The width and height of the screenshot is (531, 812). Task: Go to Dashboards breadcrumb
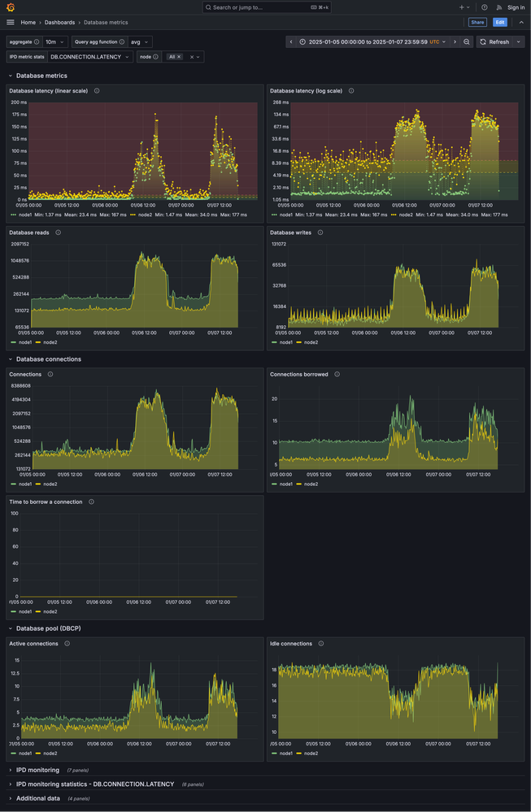click(x=59, y=22)
